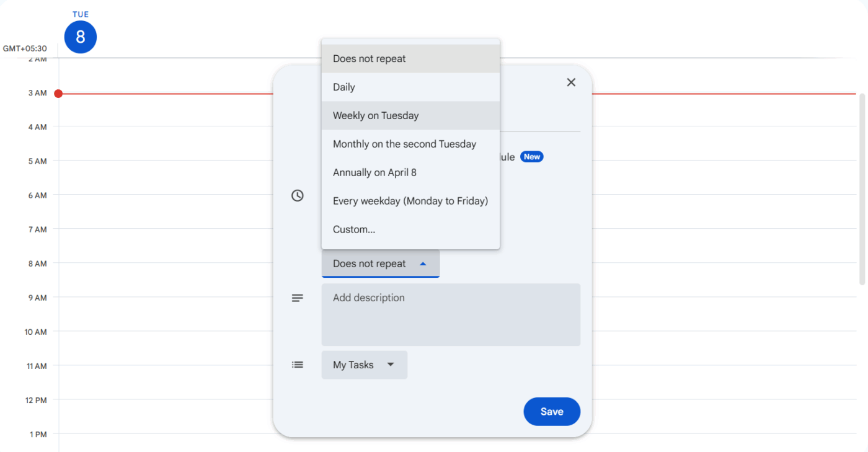Click the task list icon next to My Tasks

(x=298, y=365)
